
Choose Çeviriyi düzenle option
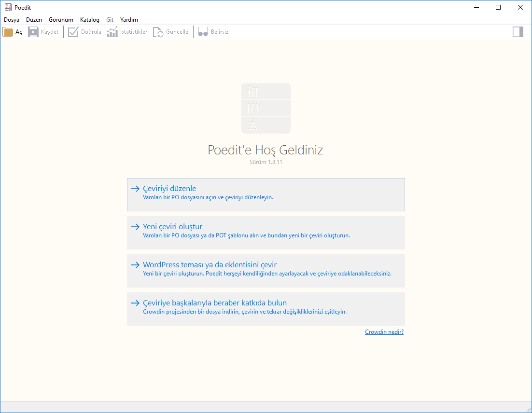pyautogui.click(x=266, y=194)
